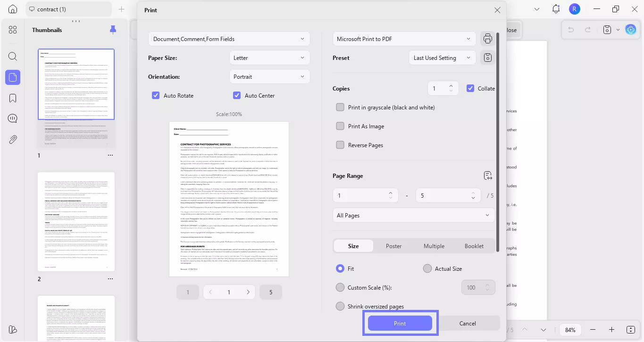Click the save icon in the top toolbar
Screen dimensions: 644x342
(608, 30)
